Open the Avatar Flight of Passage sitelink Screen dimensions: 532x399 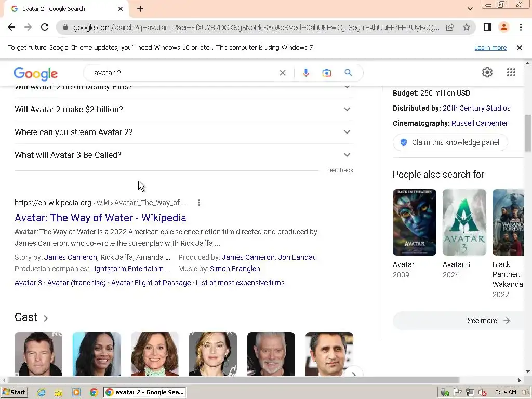tap(151, 283)
